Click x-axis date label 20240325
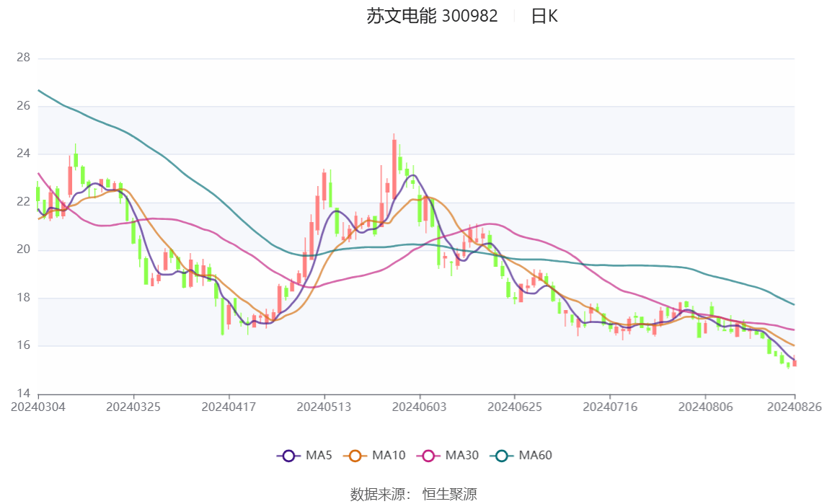827x504 pixels. pyautogui.click(x=133, y=407)
